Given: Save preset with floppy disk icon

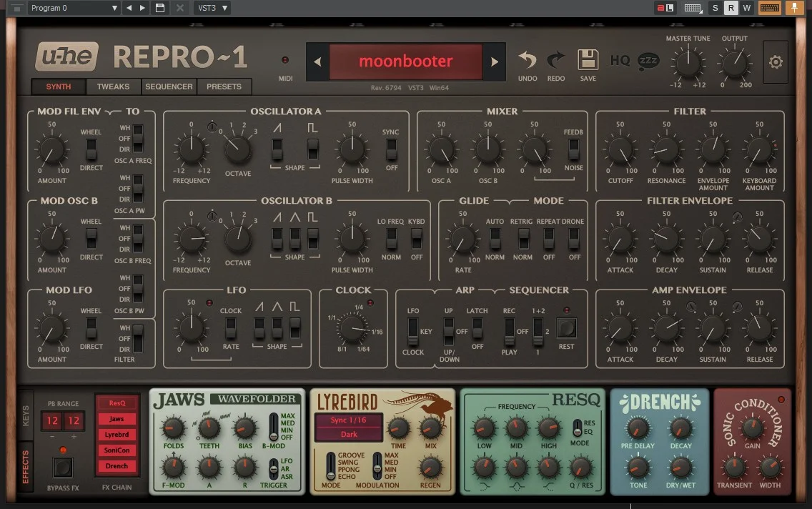Looking at the screenshot, I should (588, 59).
